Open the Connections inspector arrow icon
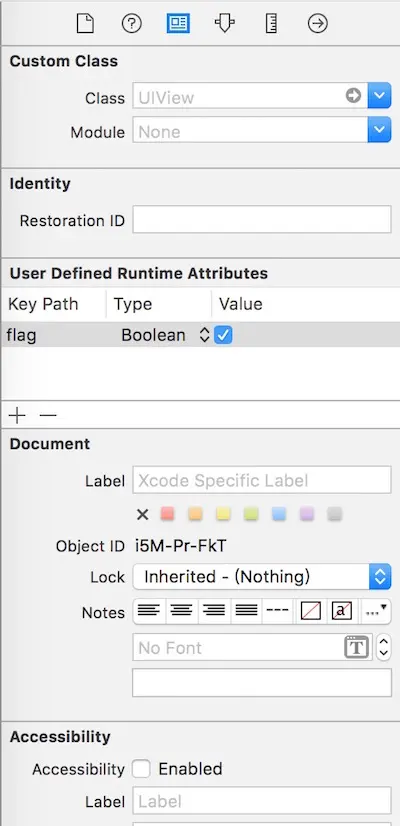 [318, 24]
